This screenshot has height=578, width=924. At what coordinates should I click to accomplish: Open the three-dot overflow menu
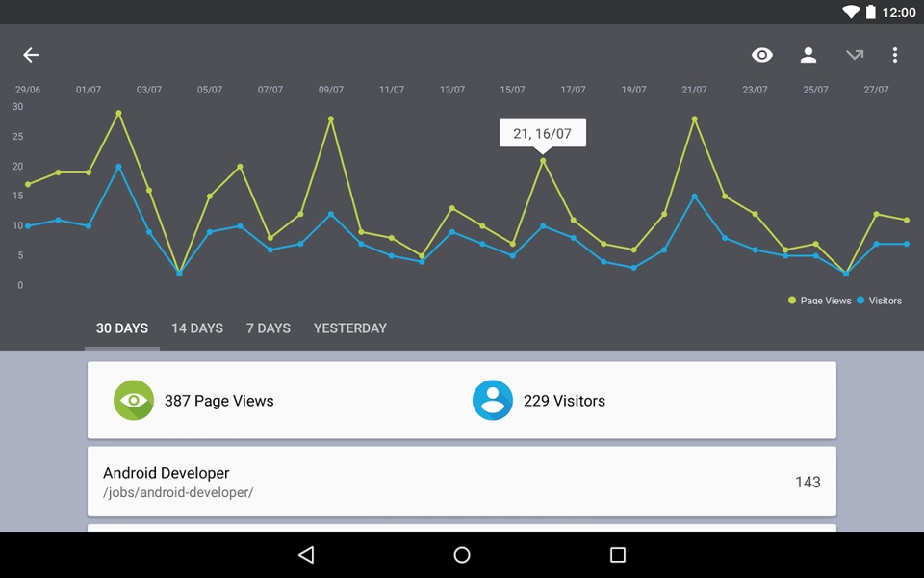point(894,55)
